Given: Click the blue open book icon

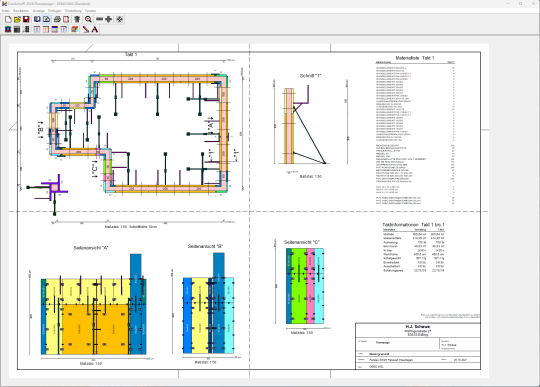Looking at the screenshot, I should pyautogui.click(x=37, y=19).
